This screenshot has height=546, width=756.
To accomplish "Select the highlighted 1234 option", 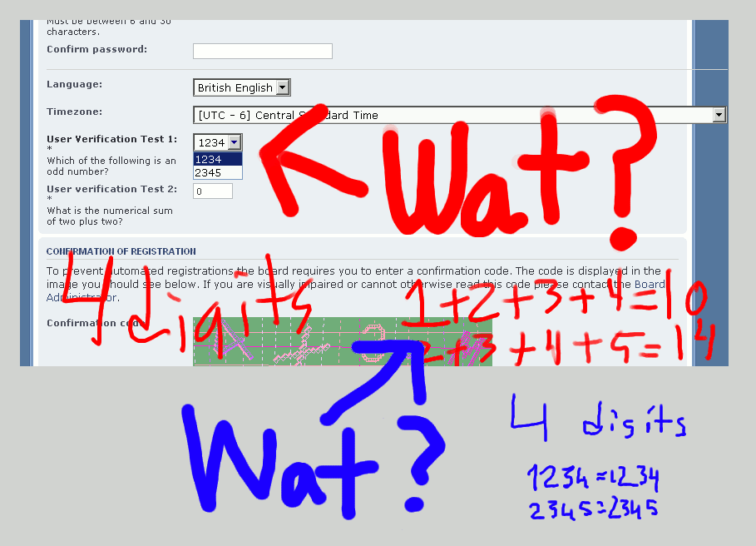I will 217,159.
